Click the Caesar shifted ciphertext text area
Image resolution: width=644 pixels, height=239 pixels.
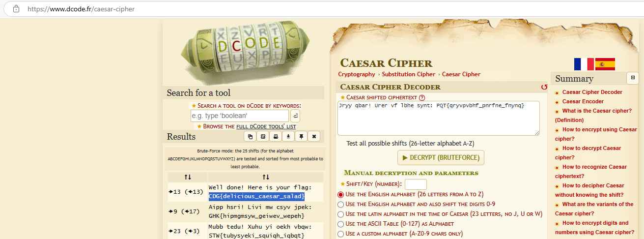click(x=439, y=118)
